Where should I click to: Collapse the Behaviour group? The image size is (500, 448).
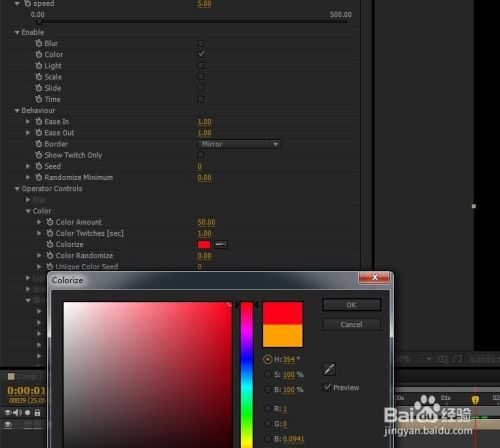tap(17, 110)
